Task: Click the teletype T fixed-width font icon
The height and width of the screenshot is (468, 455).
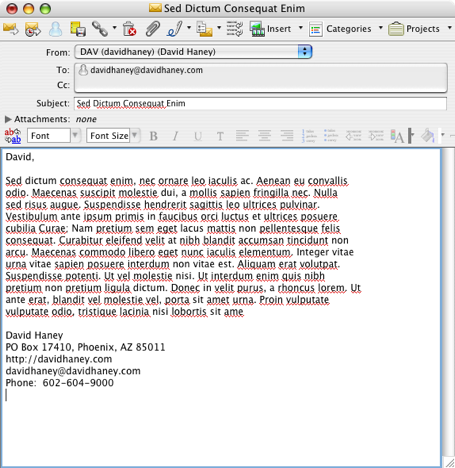Action: click(x=220, y=136)
